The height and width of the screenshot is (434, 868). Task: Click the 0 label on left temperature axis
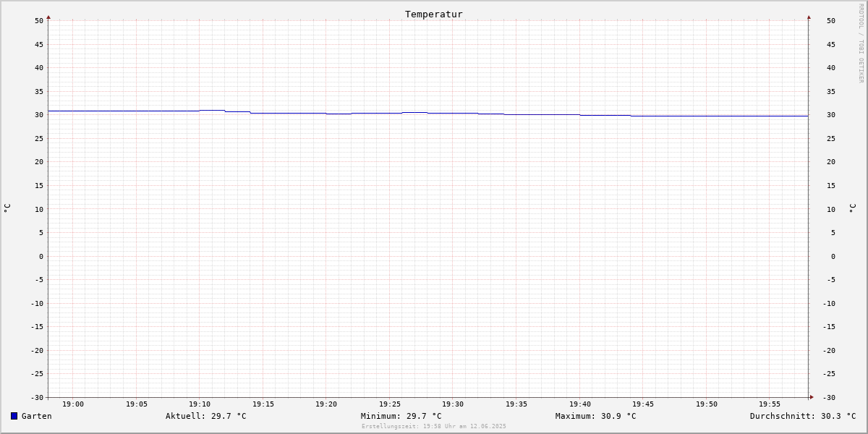coord(41,256)
